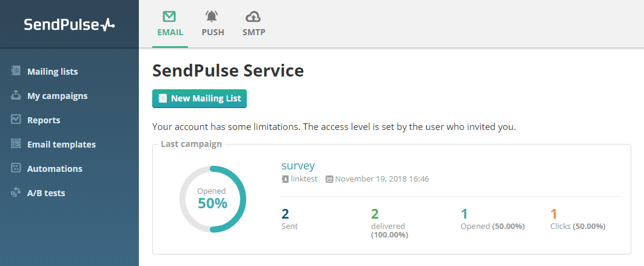Viewport: 644px width, 266px height.
Task: Open the Email templates menu item
Action: (61, 145)
